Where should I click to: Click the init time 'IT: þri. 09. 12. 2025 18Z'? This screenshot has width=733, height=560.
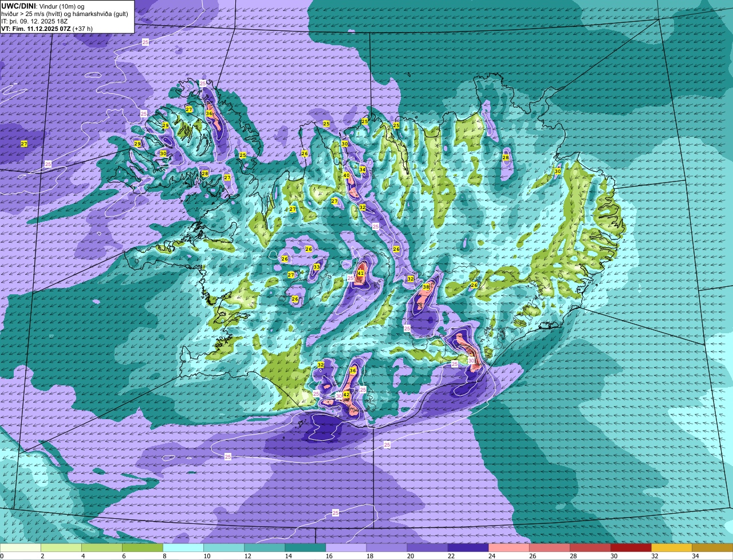coord(34,21)
